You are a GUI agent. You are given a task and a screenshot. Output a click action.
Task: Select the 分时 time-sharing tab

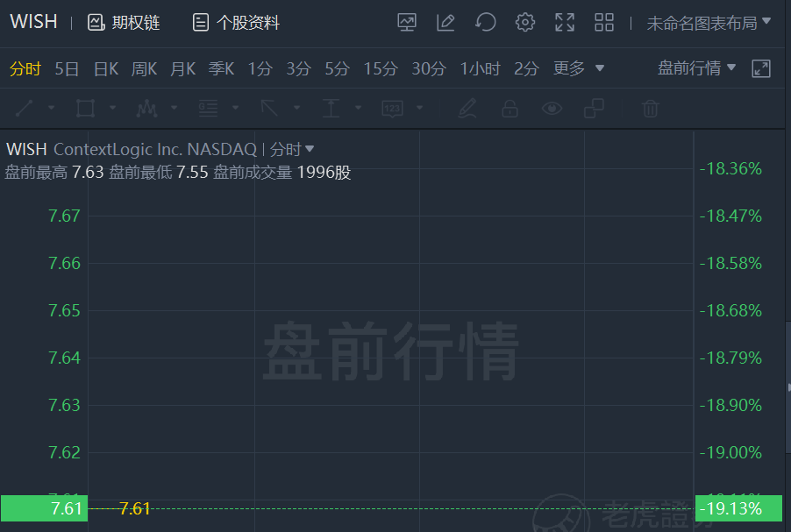25,68
